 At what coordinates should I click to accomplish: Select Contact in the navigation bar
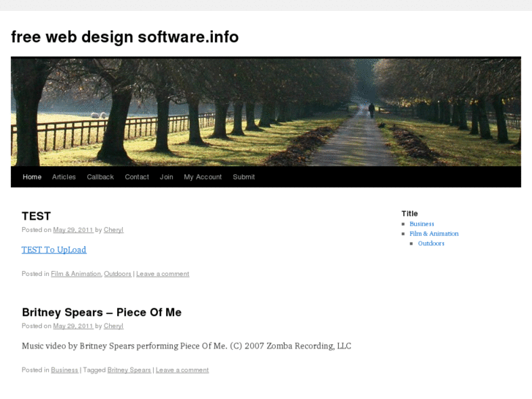[x=137, y=177]
